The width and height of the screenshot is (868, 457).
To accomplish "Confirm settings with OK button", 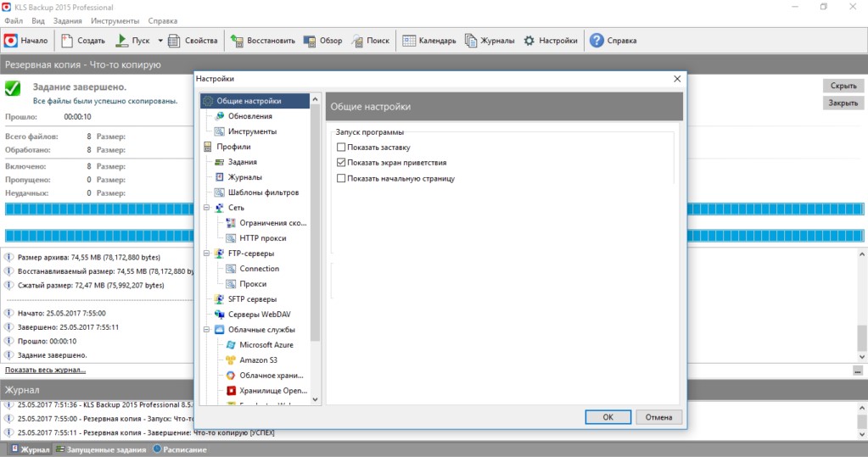I will tap(608, 417).
